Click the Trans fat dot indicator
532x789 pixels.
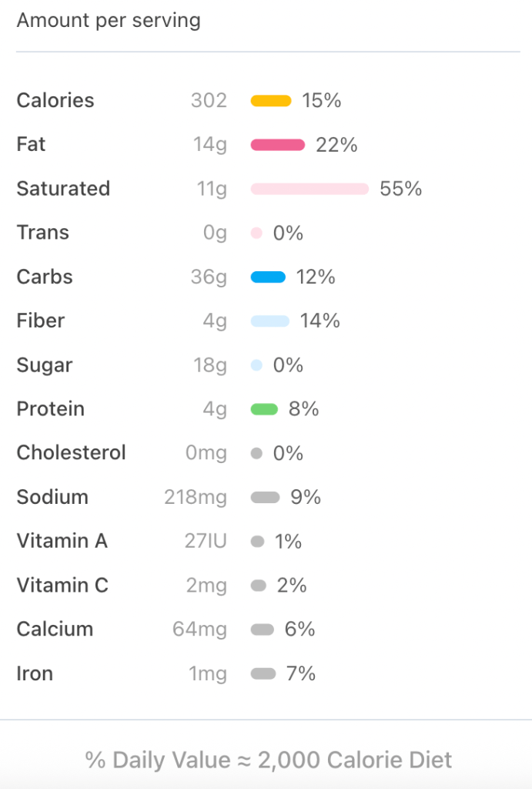[257, 233]
